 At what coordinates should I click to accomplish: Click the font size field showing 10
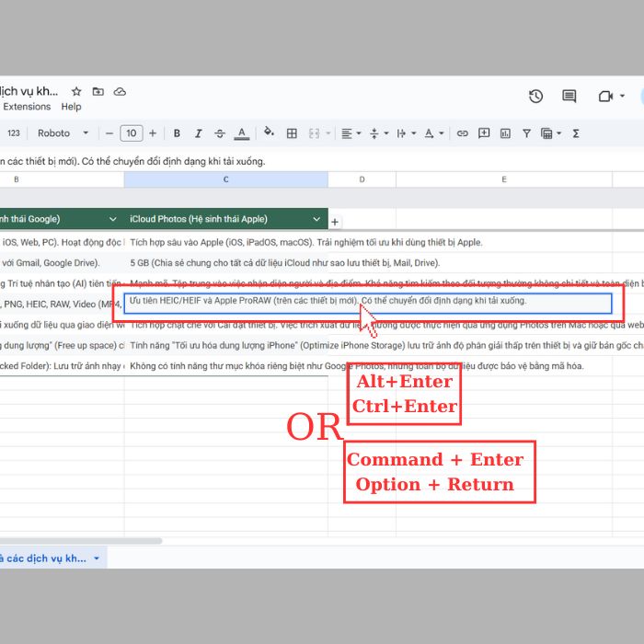[132, 133]
